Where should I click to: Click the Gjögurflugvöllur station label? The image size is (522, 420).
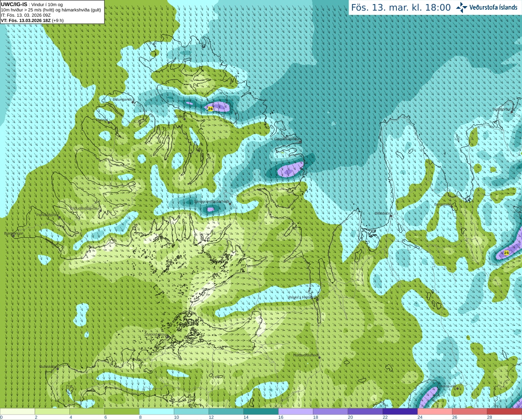287,139
